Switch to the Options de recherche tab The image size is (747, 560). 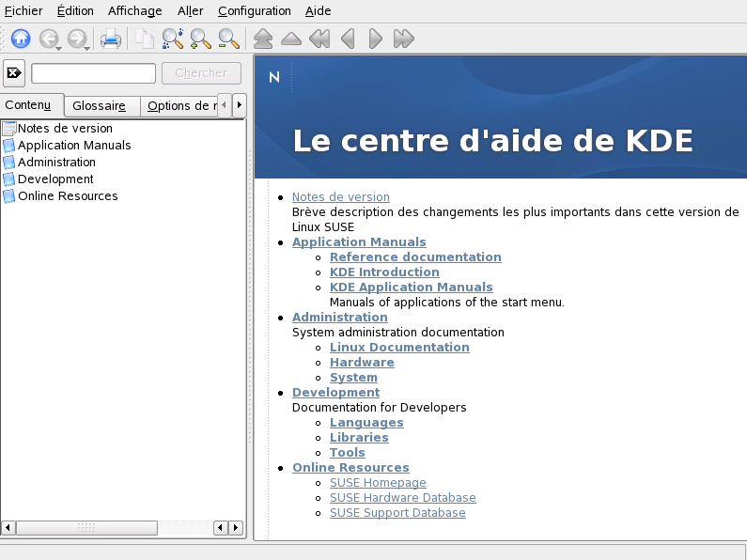click(x=179, y=106)
